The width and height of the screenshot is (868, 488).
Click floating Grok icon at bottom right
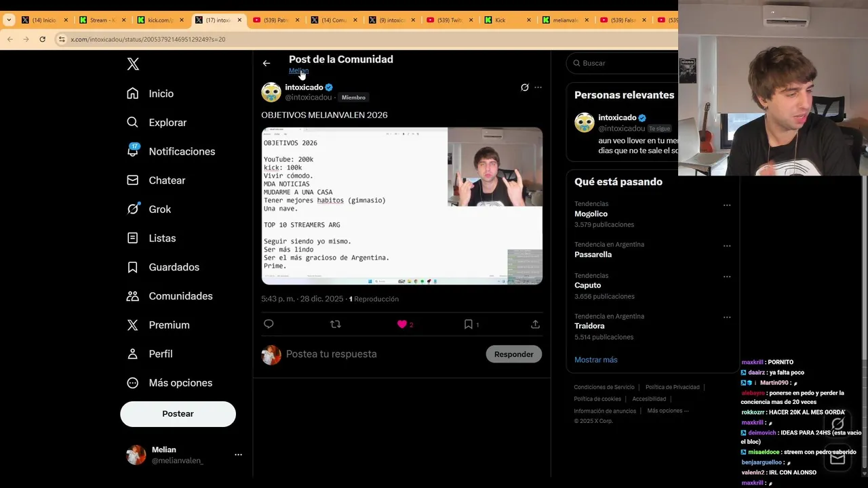837,424
